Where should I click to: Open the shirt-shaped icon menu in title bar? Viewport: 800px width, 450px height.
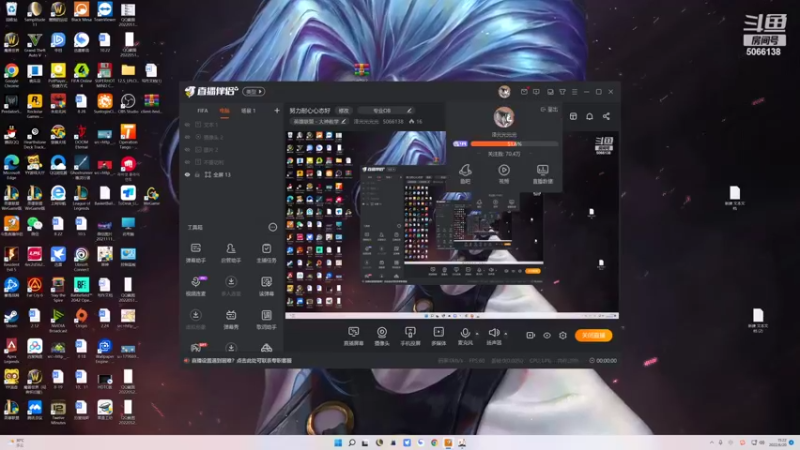click(562, 92)
